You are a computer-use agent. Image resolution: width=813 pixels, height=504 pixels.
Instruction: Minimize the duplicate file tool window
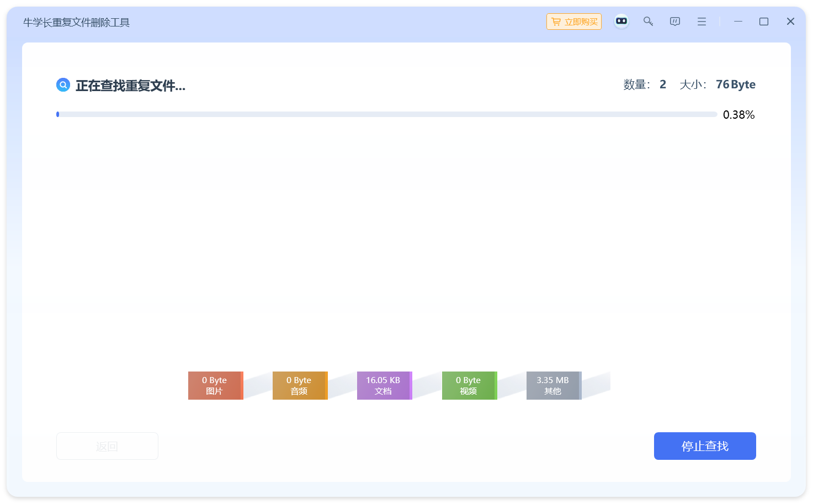[x=738, y=21]
